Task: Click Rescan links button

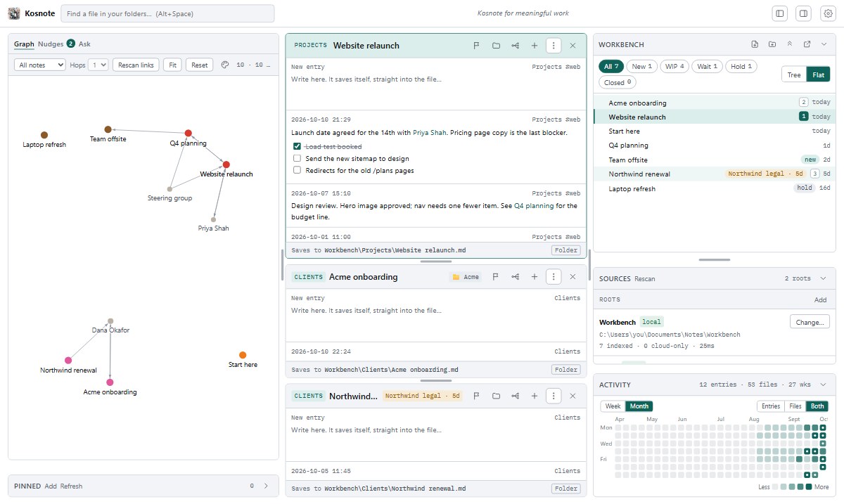Action: tap(136, 65)
